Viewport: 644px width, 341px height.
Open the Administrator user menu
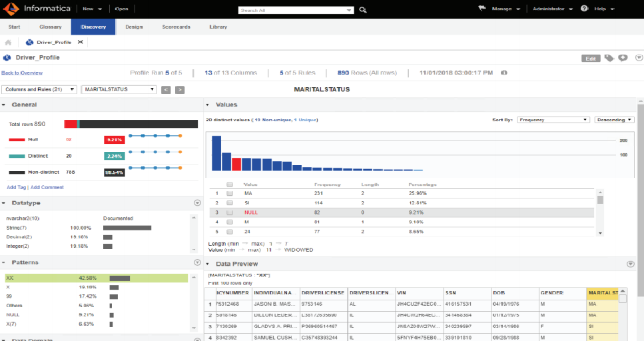pyautogui.click(x=552, y=9)
